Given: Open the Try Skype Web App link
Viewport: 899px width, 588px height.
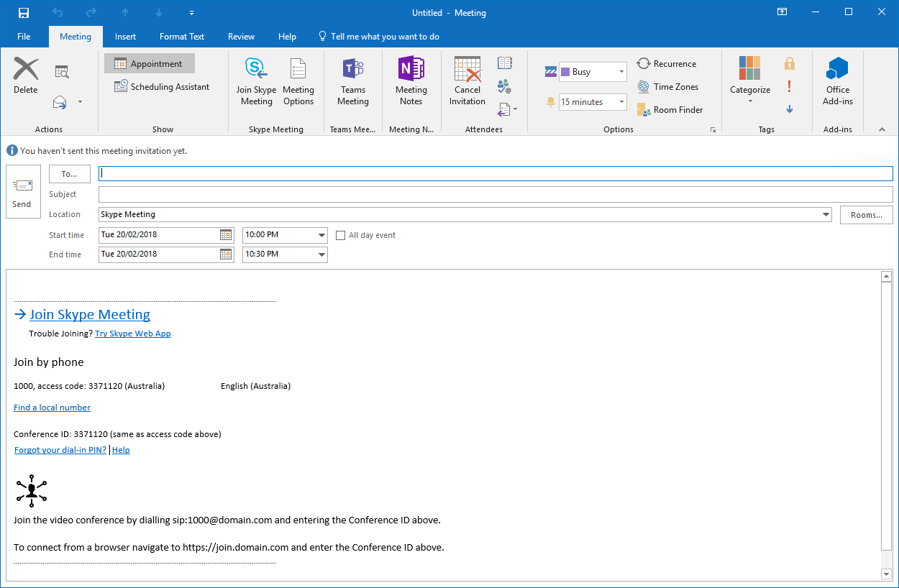Looking at the screenshot, I should pyautogui.click(x=133, y=334).
